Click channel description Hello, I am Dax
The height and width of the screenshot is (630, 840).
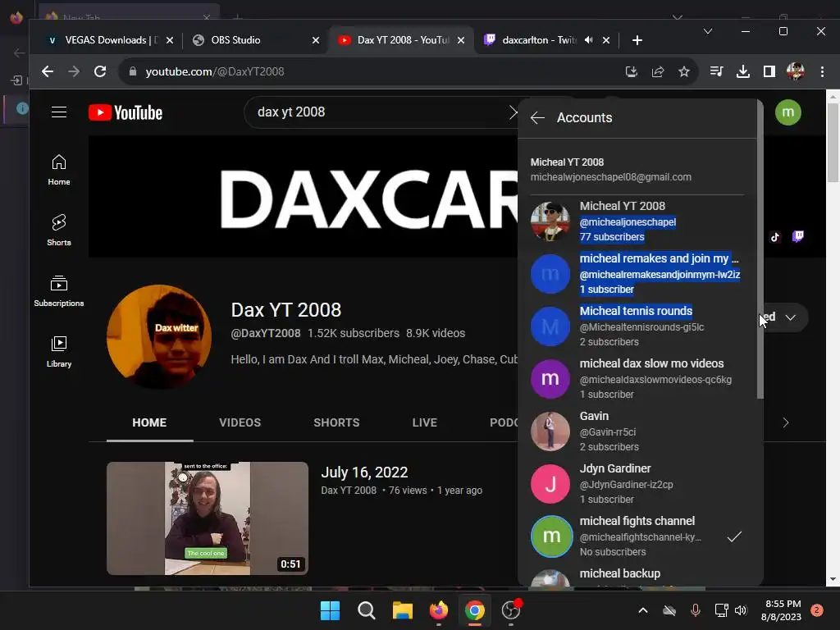pyautogui.click(x=374, y=359)
